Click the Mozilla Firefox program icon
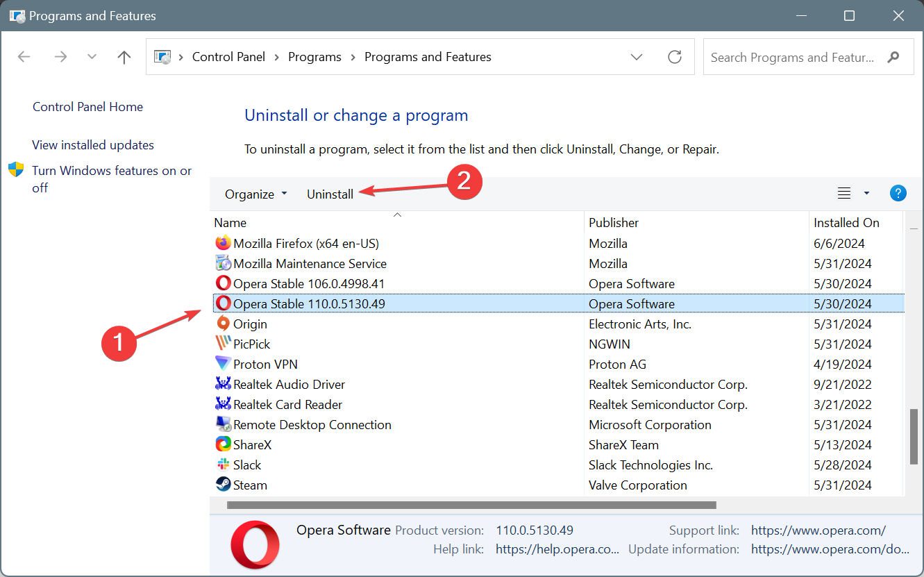This screenshot has height=577, width=924. [x=223, y=243]
